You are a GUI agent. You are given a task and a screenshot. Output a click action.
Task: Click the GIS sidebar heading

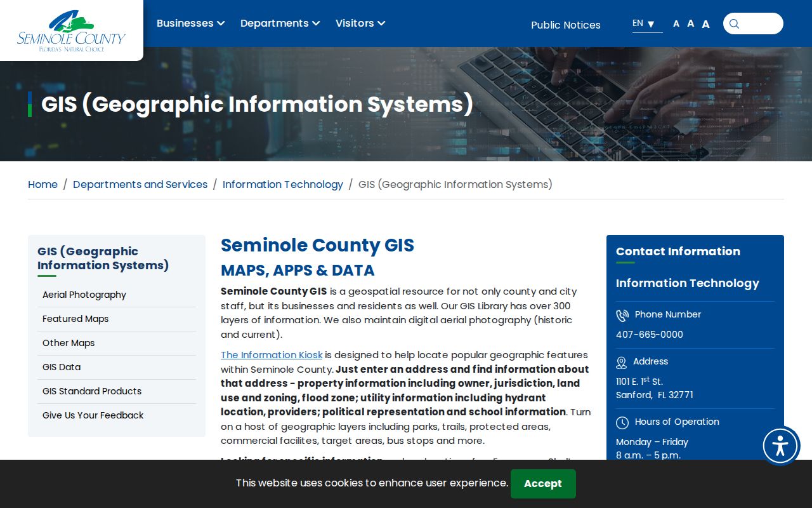click(103, 258)
